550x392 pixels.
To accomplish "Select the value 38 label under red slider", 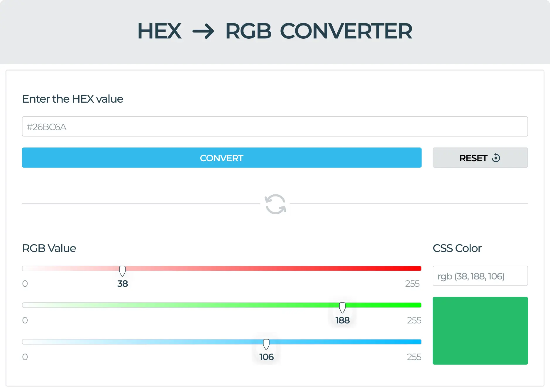I will pyautogui.click(x=122, y=284).
